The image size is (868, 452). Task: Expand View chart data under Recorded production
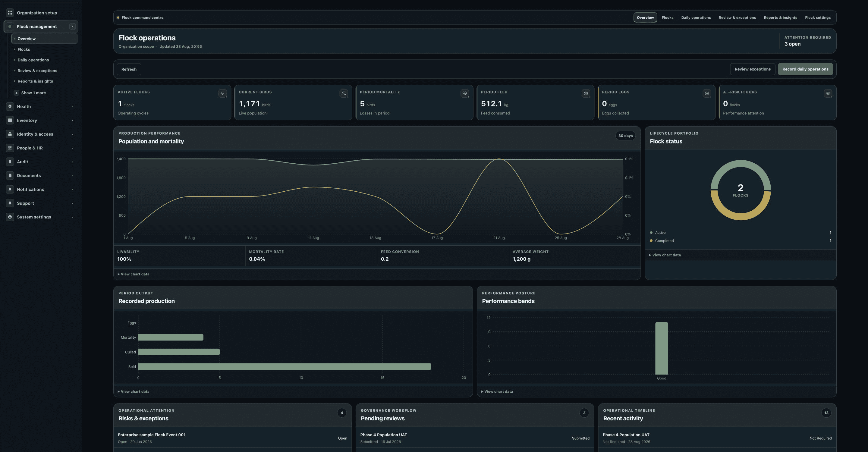[134, 391]
